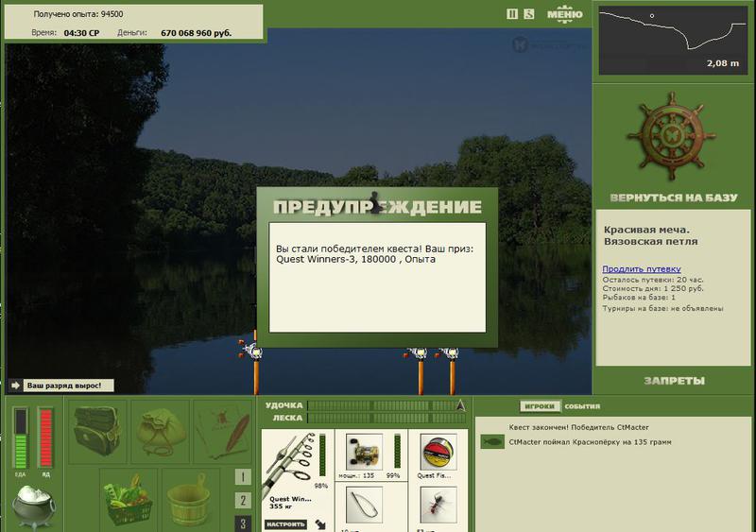
Task: Click the diagonal arrow next to НАСТРОИТЬ
Action: coord(320,524)
